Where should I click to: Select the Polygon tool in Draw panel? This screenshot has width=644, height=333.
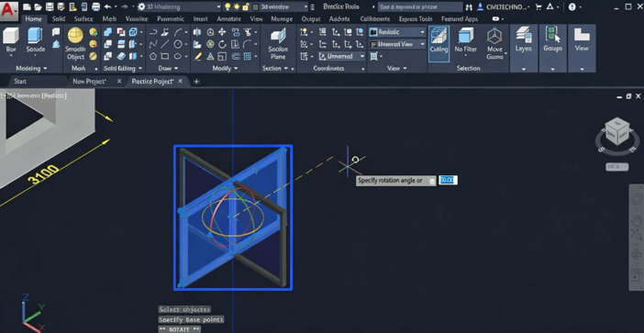(153, 56)
